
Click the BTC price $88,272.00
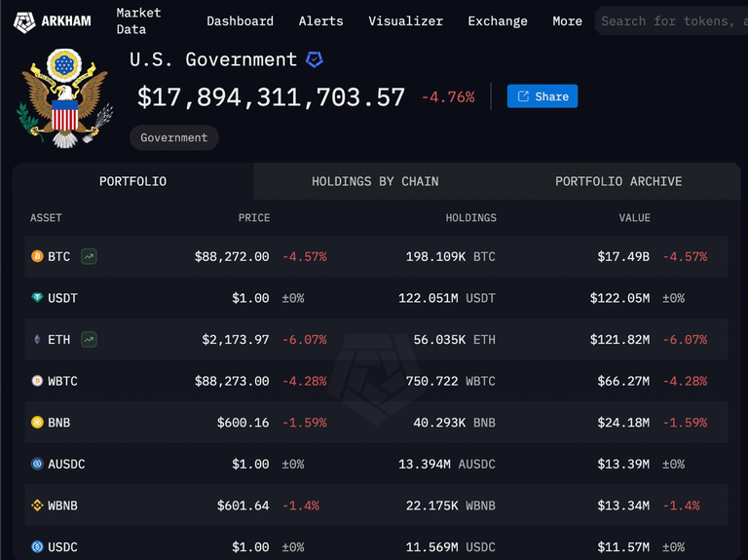pos(232,257)
